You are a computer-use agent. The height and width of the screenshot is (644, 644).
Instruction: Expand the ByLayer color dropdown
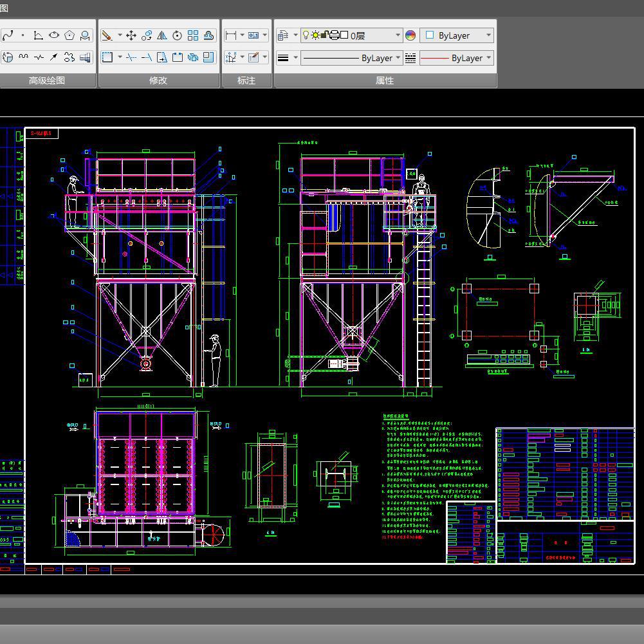[x=488, y=35]
